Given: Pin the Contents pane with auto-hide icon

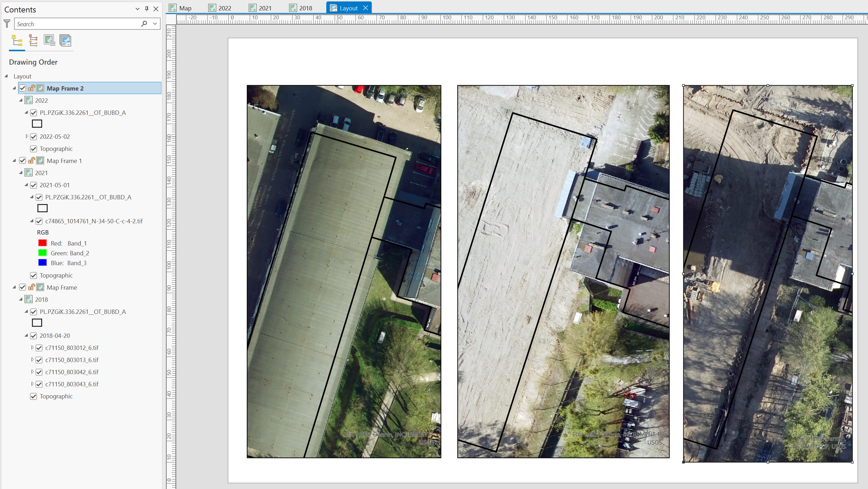Looking at the screenshot, I should pos(147,9).
